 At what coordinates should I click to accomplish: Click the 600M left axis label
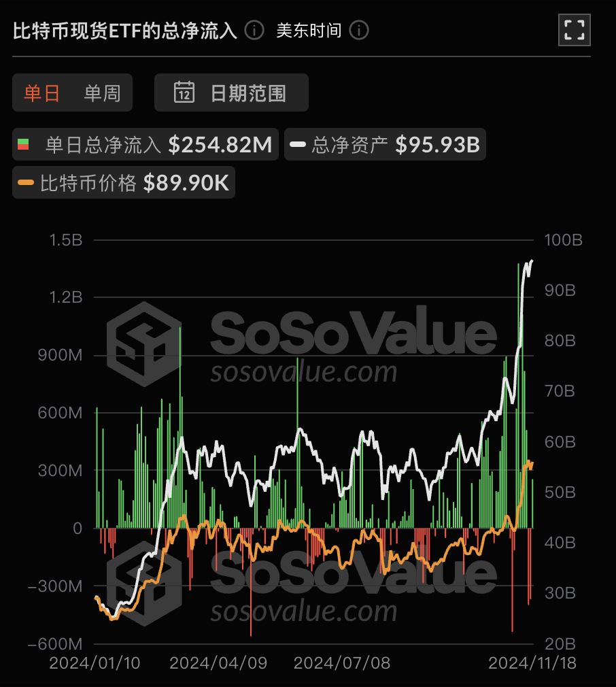coord(60,413)
